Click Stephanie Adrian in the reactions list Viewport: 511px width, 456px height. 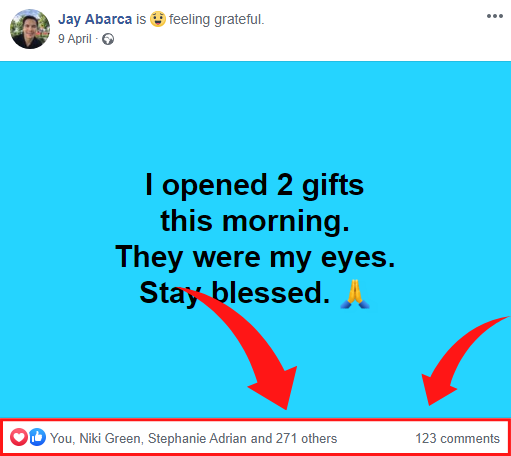tap(197, 438)
